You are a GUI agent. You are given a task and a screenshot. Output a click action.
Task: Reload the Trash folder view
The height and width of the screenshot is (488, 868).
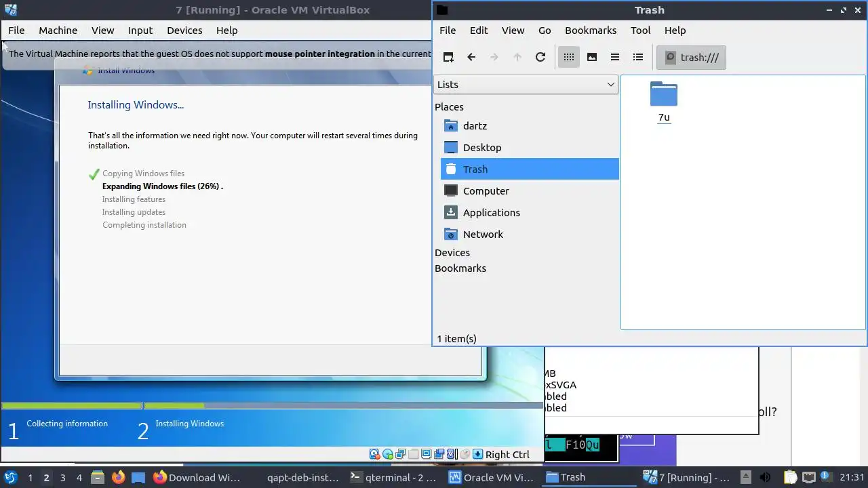click(x=540, y=57)
